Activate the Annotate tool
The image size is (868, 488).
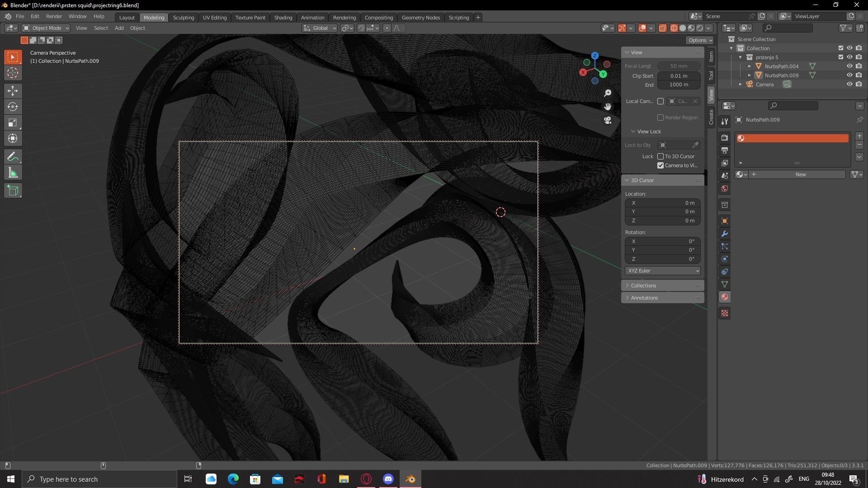(x=13, y=157)
